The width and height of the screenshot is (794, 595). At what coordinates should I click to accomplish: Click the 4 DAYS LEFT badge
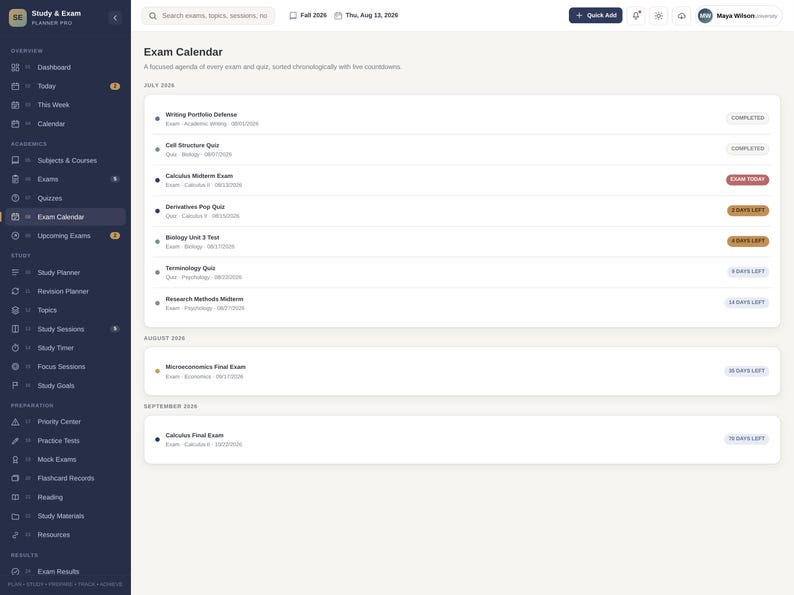[748, 241]
